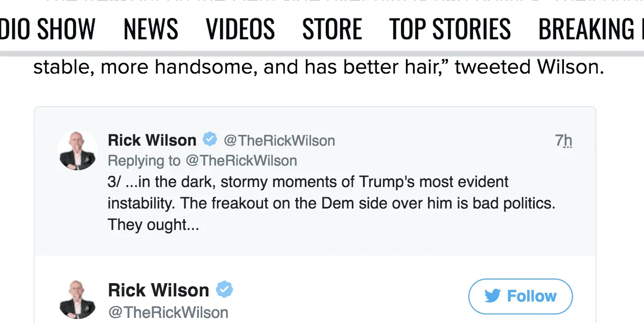
Task: Open the Radio Show nav item
Action: (x=47, y=29)
